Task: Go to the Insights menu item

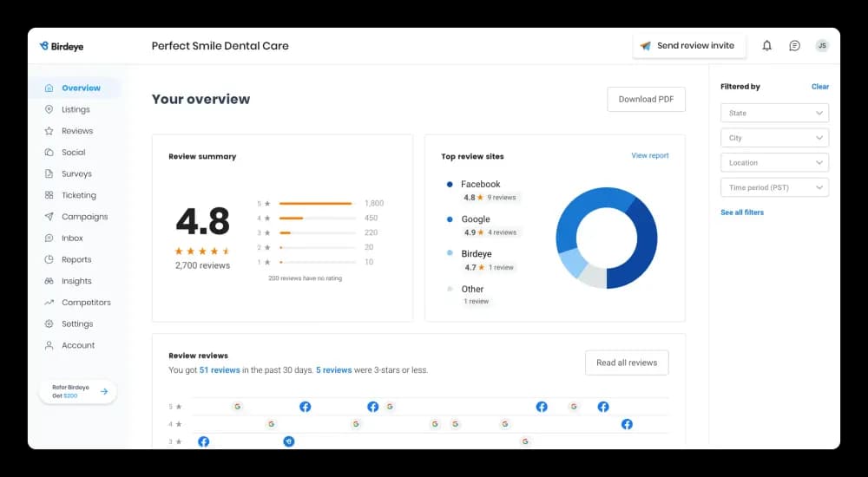Action: pos(76,281)
